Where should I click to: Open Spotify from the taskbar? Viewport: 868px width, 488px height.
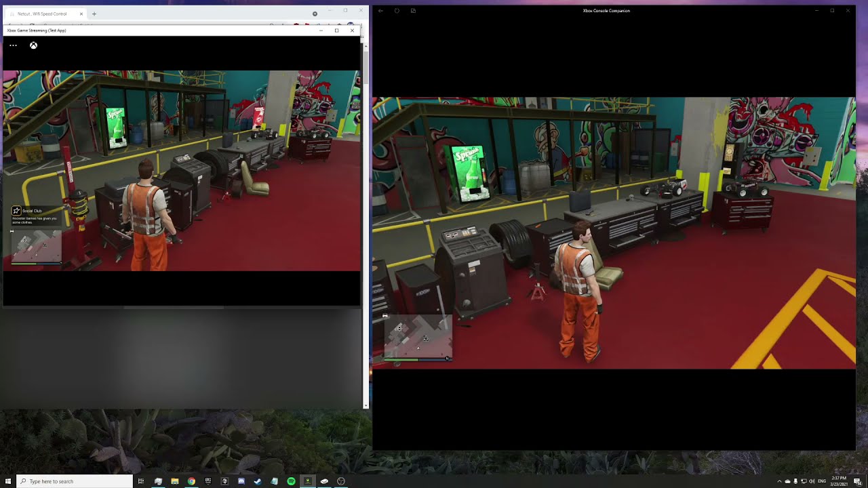tap(291, 481)
